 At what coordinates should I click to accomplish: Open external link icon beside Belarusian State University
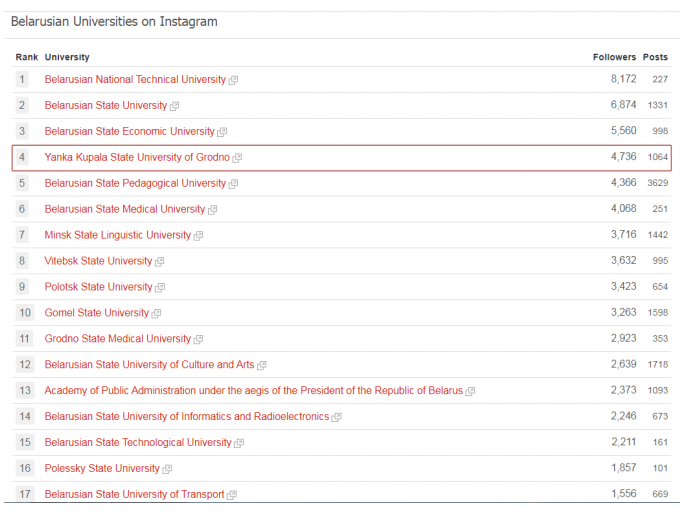(x=174, y=106)
